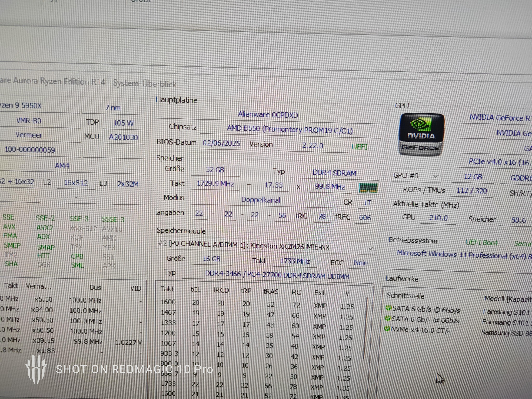Click the x39.15 clock ratio row
This screenshot has width=532, height=399.
point(43,341)
